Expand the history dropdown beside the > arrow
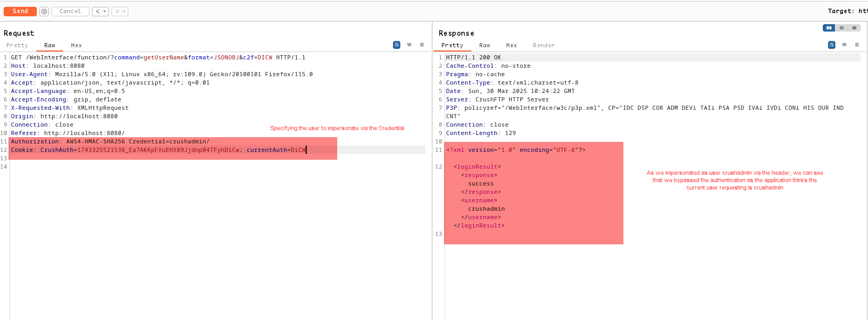This screenshot has width=868, height=320. tap(124, 11)
